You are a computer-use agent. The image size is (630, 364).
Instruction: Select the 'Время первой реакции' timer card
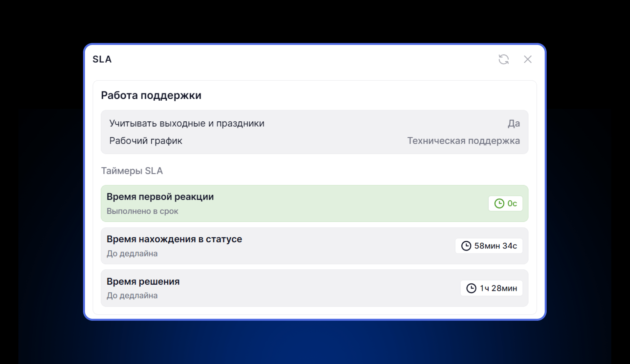314,204
